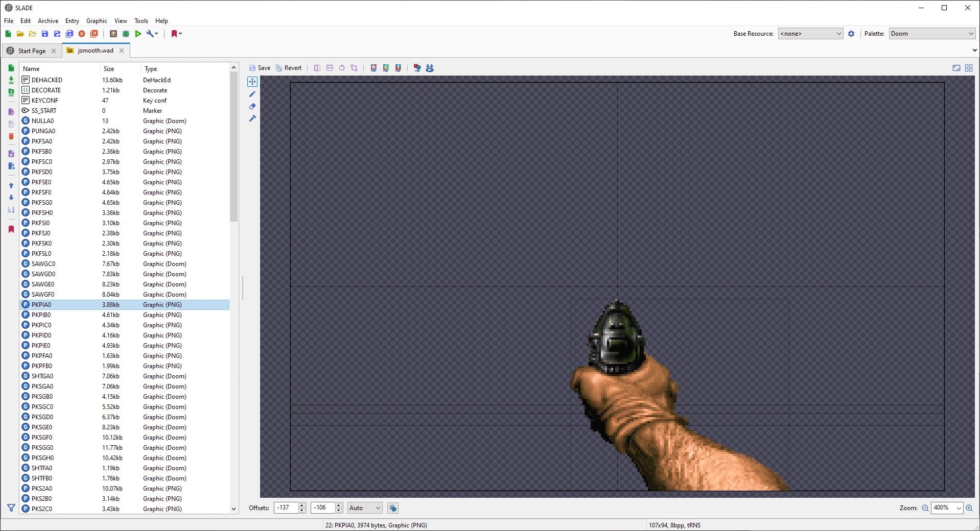Click the Close All archives icon
The width and height of the screenshot is (980, 531).
[x=94, y=34]
